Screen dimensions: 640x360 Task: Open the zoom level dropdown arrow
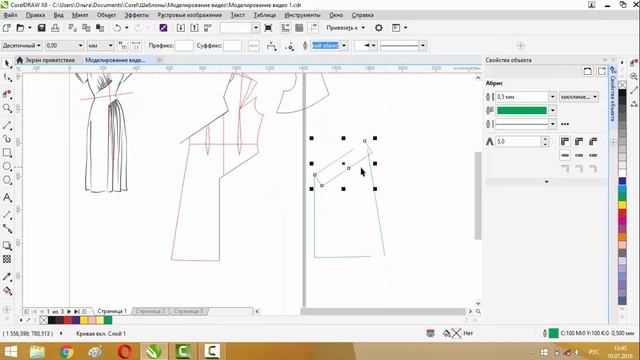click(256, 28)
